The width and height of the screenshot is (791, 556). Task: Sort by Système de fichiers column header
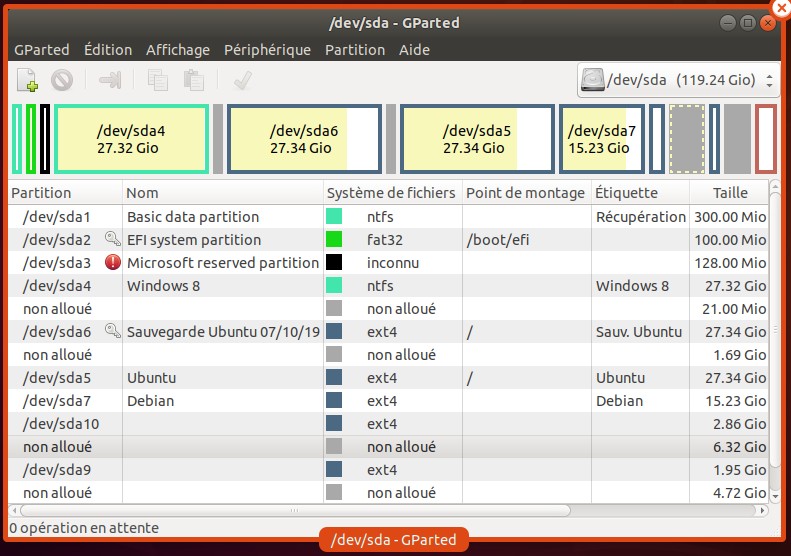392,193
